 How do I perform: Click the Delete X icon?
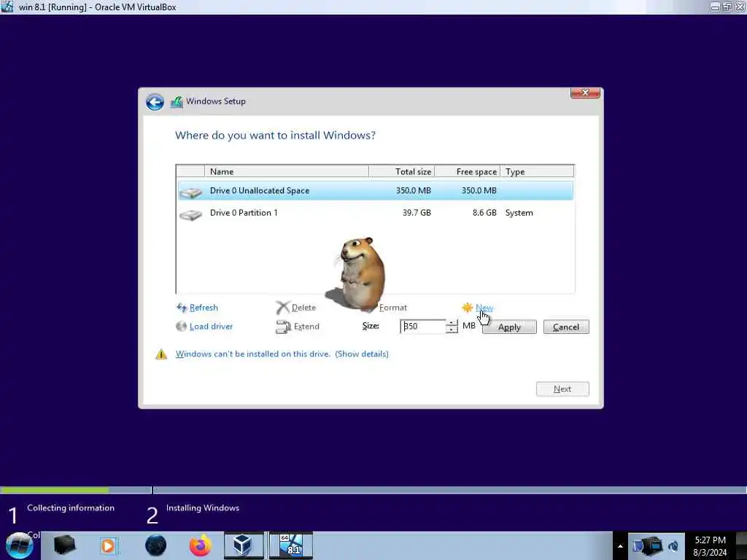pyautogui.click(x=282, y=308)
